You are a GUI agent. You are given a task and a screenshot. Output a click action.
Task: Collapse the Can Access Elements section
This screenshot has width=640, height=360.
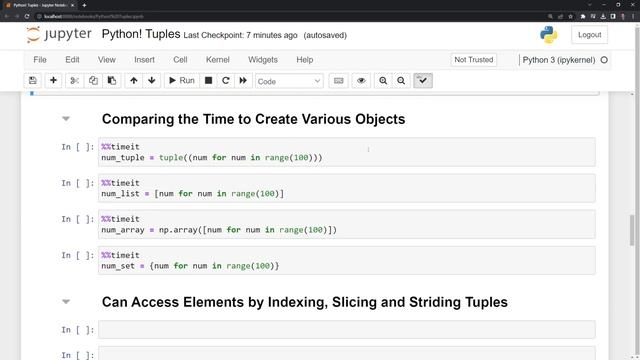66,302
